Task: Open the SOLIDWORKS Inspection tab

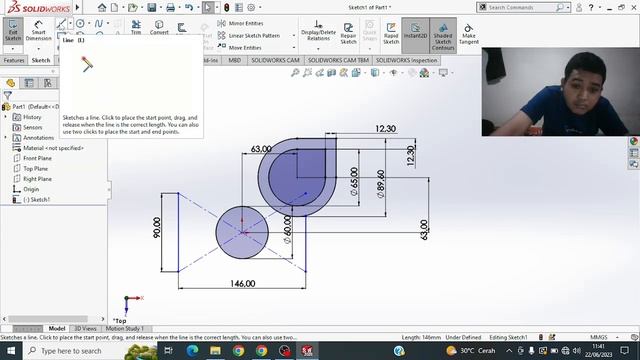Action: coord(406,60)
